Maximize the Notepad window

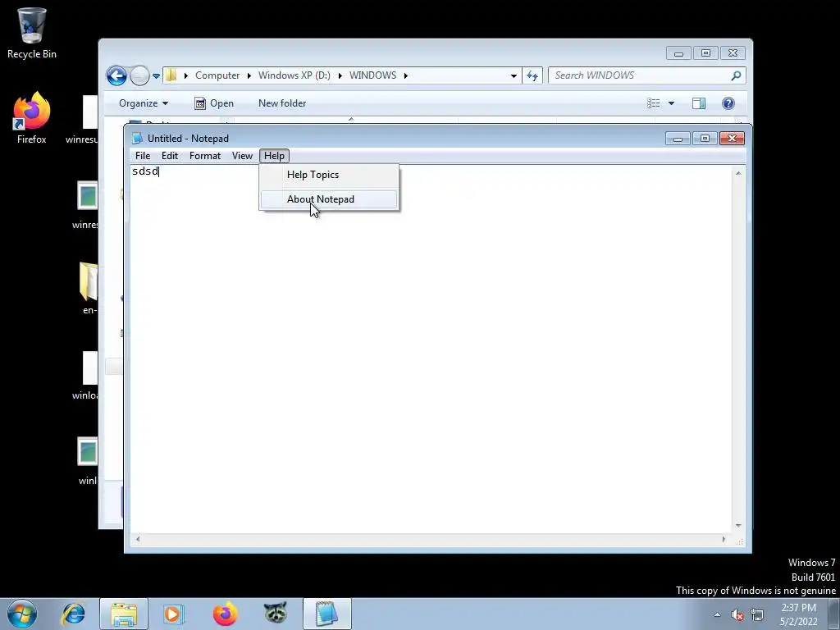point(705,139)
